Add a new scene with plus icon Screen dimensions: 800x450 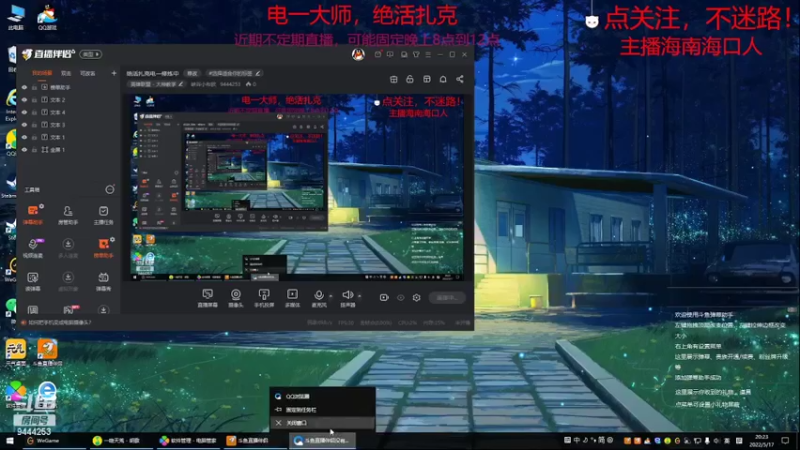pyautogui.click(x=113, y=73)
